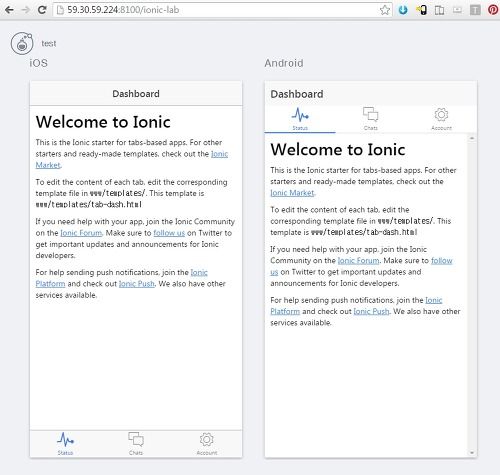
Task: Click the 'test' app name label
Action: [x=49, y=44]
